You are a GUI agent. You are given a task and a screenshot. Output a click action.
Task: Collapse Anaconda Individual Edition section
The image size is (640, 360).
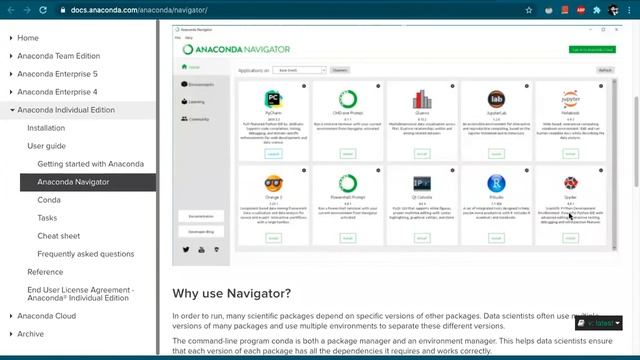coord(12,110)
